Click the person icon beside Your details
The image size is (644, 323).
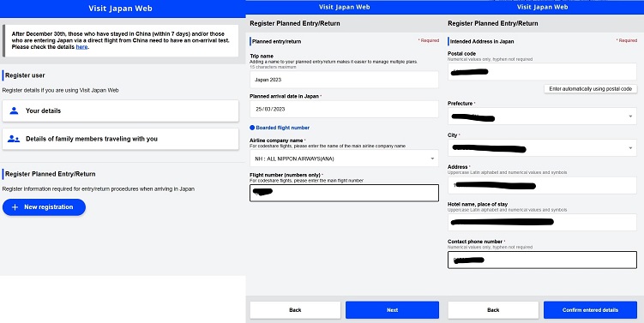tap(14, 111)
